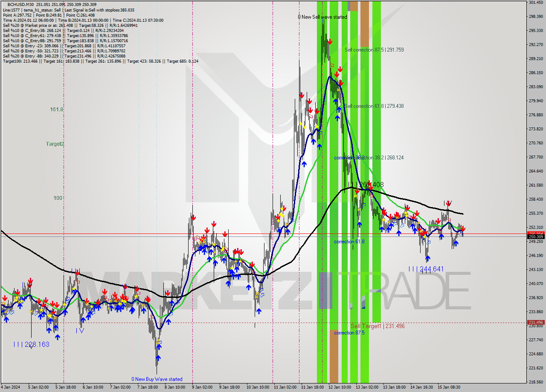Click the blue 'correction 87.5' label
Image resolution: width=546 pixels, height=392 pixels.
pyautogui.click(x=349, y=333)
